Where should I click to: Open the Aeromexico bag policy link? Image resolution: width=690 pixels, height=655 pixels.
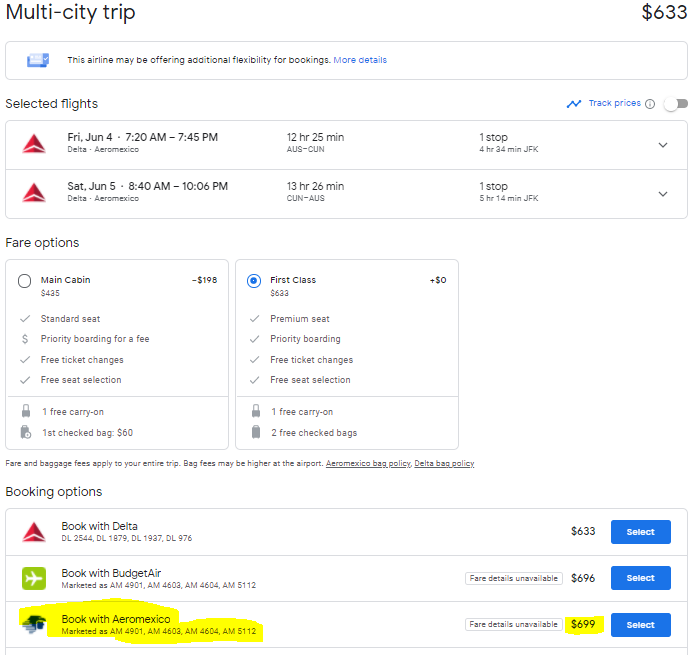[368, 464]
